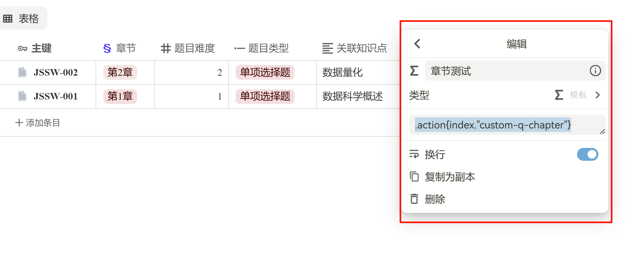Open the 题目类型 column header menu
This screenshot has width=644, height=255.
pos(261,48)
